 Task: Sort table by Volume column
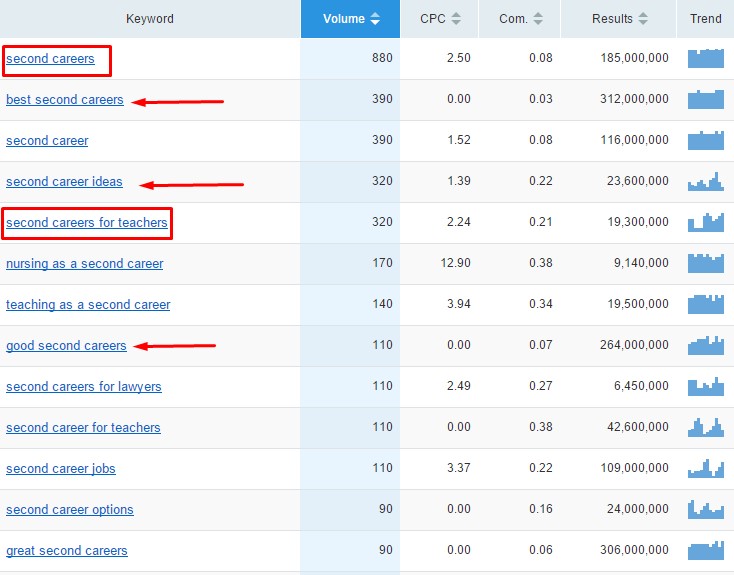pos(350,19)
